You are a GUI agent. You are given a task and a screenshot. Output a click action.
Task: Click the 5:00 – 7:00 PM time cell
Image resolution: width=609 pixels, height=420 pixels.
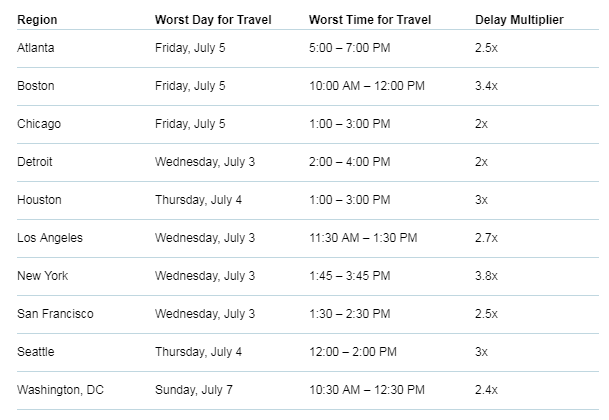coord(350,48)
